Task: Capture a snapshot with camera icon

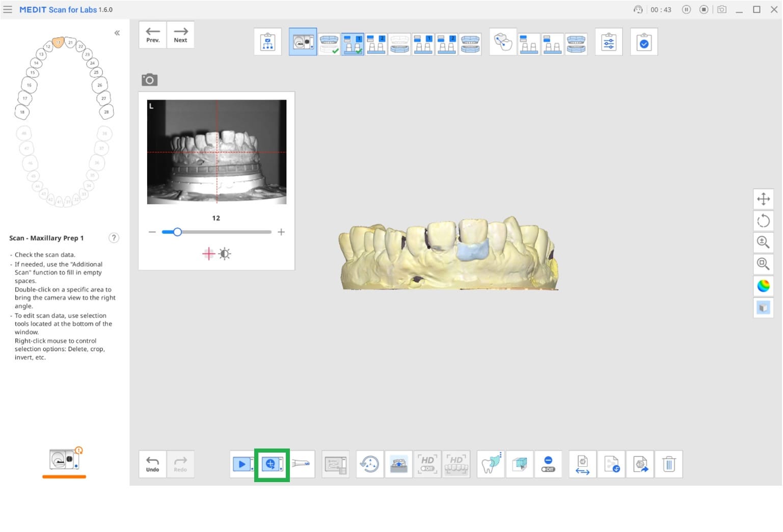Action: 149,79
